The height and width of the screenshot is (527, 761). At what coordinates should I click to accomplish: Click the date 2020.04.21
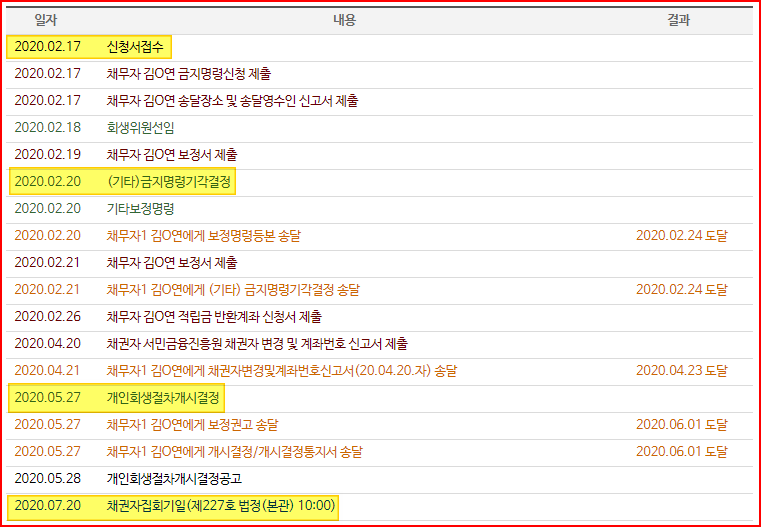pyautogui.click(x=48, y=371)
